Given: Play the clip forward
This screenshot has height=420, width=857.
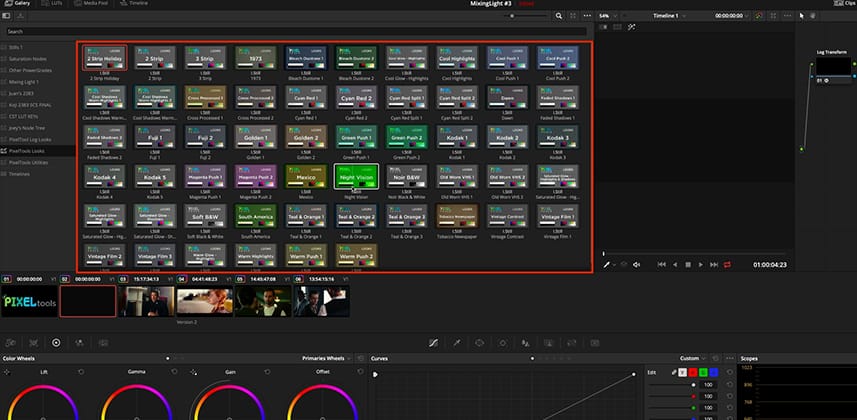Looking at the screenshot, I should pos(701,265).
